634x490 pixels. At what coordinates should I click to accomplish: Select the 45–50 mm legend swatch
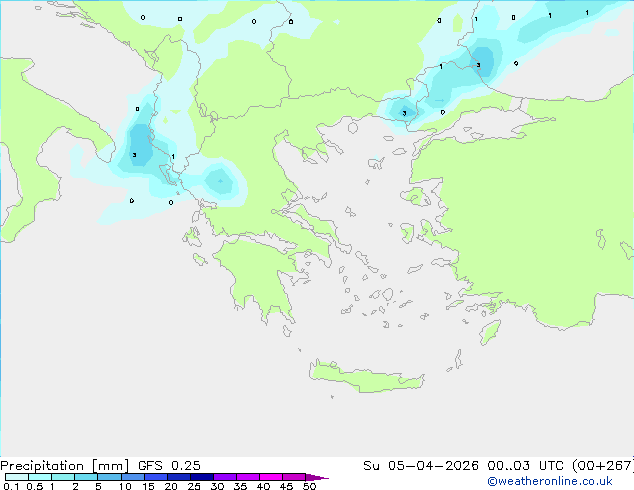[x=294, y=477]
